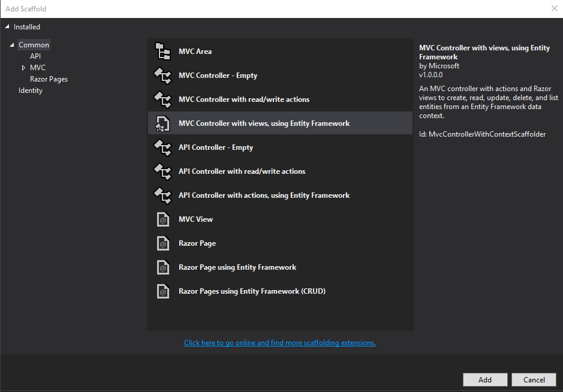Image resolution: width=563 pixels, height=392 pixels.
Task: Select the Razor Page scaffold icon
Action: tap(162, 243)
